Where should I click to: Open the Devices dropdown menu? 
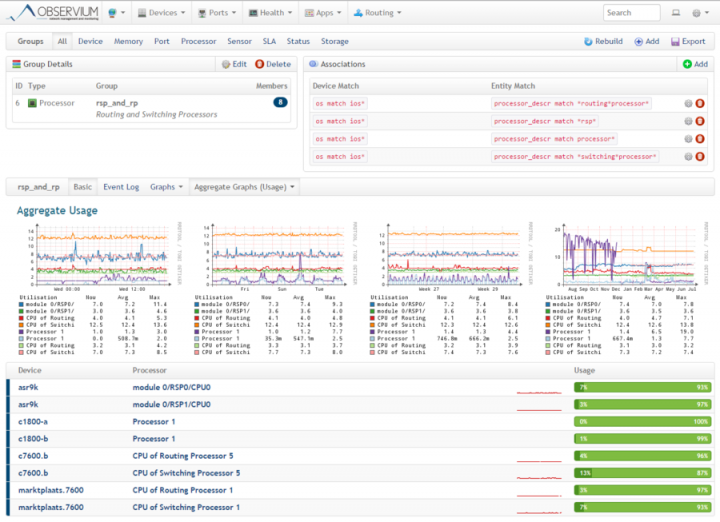[x=162, y=13]
